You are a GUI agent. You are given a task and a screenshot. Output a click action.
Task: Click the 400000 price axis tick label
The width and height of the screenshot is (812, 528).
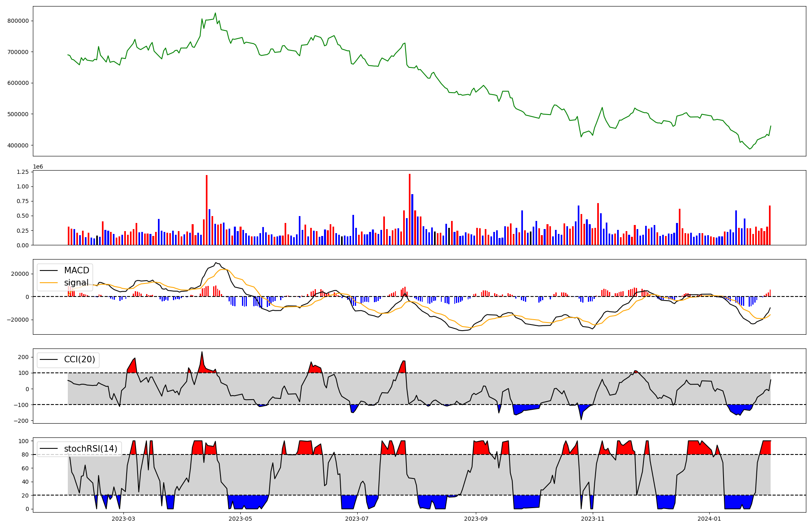point(18,145)
